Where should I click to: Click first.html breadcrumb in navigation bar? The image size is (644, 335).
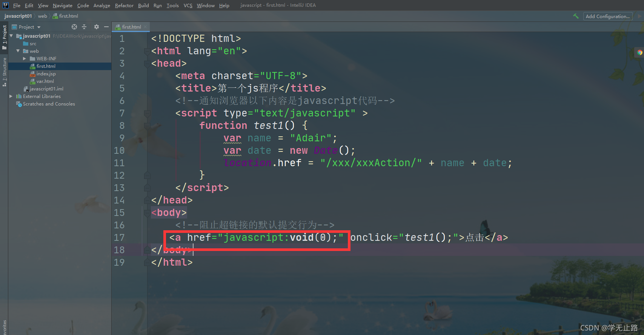coord(65,16)
